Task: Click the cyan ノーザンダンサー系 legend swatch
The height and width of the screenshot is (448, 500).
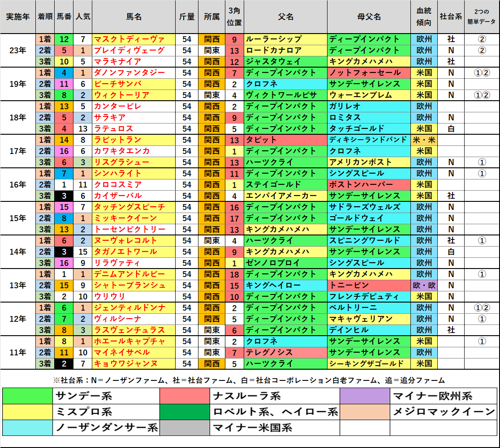Action: (28, 427)
